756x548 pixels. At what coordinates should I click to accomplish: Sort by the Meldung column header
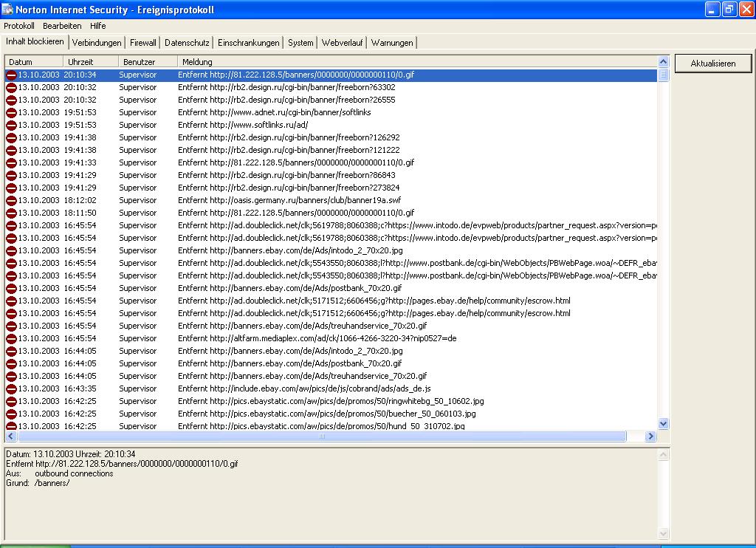[417, 62]
